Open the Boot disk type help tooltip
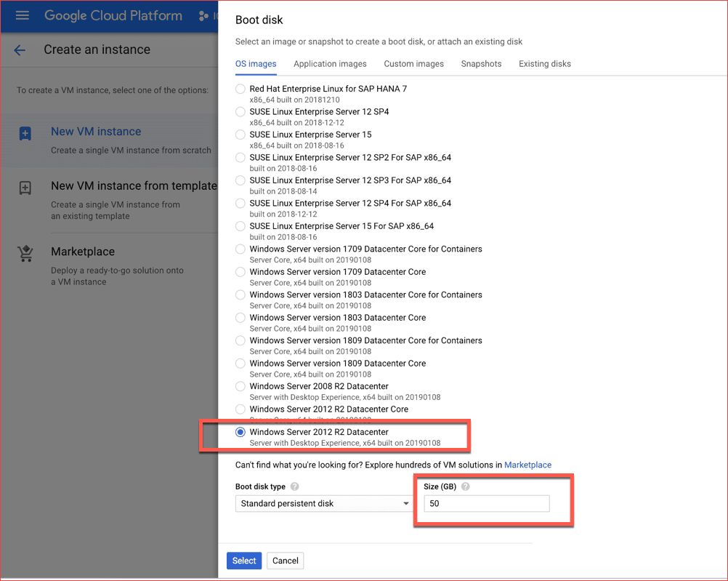Image resolution: width=728 pixels, height=581 pixels. [x=295, y=486]
